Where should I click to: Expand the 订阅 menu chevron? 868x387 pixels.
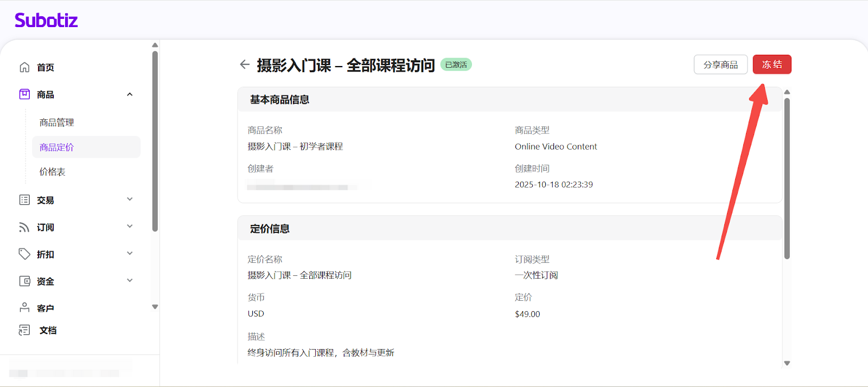(130, 227)
